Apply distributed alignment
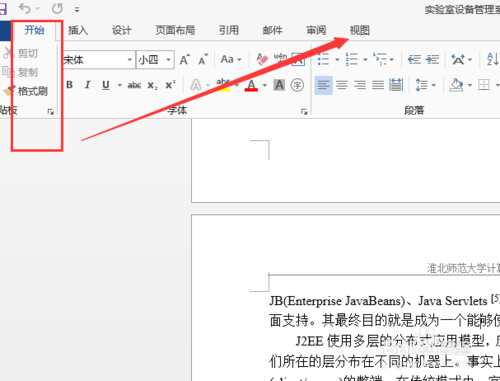 click(396, 85)
